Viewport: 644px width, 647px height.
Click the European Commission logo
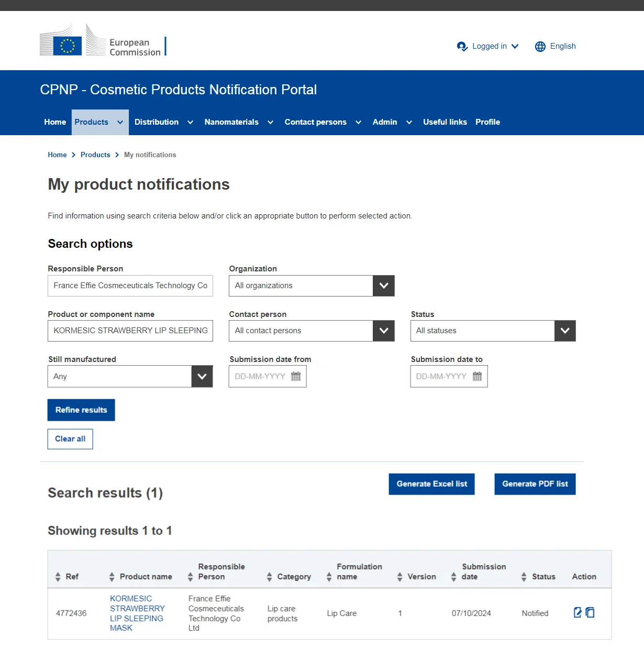[x=103, y=40]
